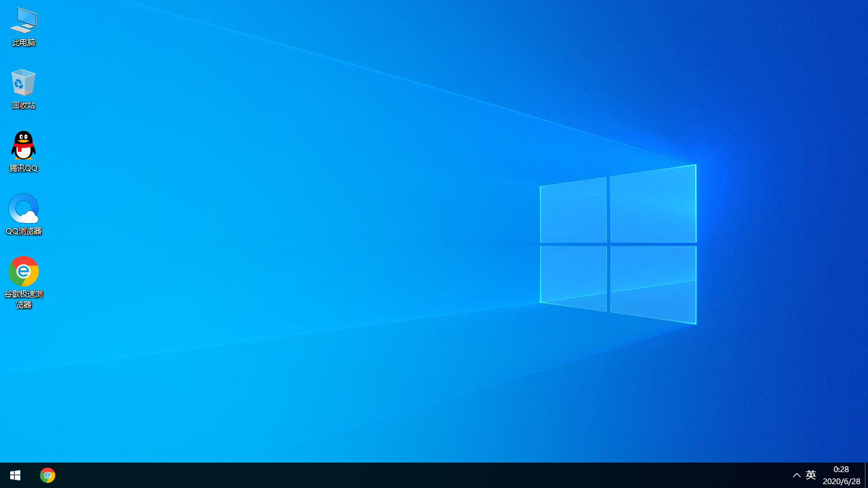Image resolution: width=868 pixels, height=488 pixels.
Task: Click the 腾讯QQ penguin icon
Action: tap(24, 146)
